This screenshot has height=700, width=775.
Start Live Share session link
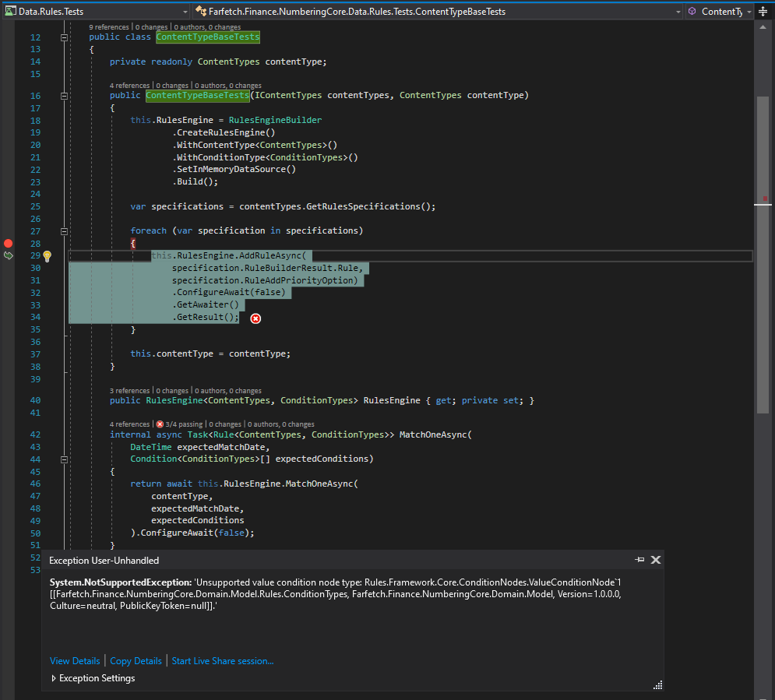pyautogui.click(x=223, y=661)
